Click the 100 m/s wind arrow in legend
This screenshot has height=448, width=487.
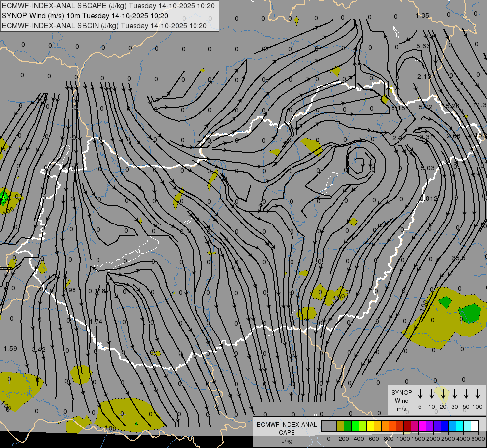pyautogui.click(x=478, y=394)
